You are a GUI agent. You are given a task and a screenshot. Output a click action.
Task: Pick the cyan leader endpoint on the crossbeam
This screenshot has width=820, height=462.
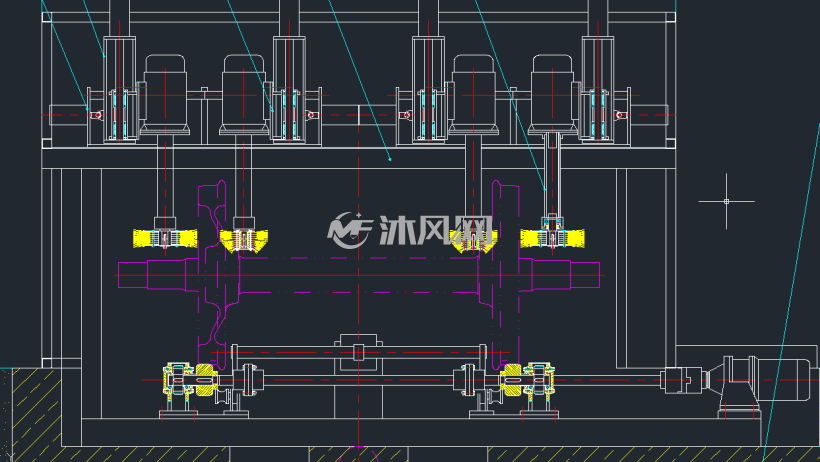pos(390,159)
